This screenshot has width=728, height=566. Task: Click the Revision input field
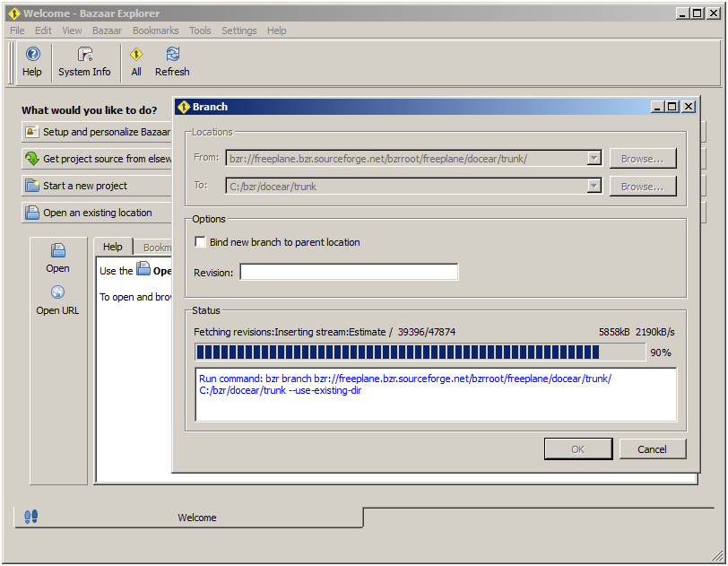click(x=349, y=273)
